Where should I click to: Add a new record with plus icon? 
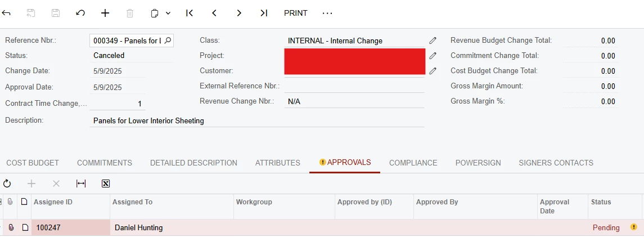click(105, 13)
